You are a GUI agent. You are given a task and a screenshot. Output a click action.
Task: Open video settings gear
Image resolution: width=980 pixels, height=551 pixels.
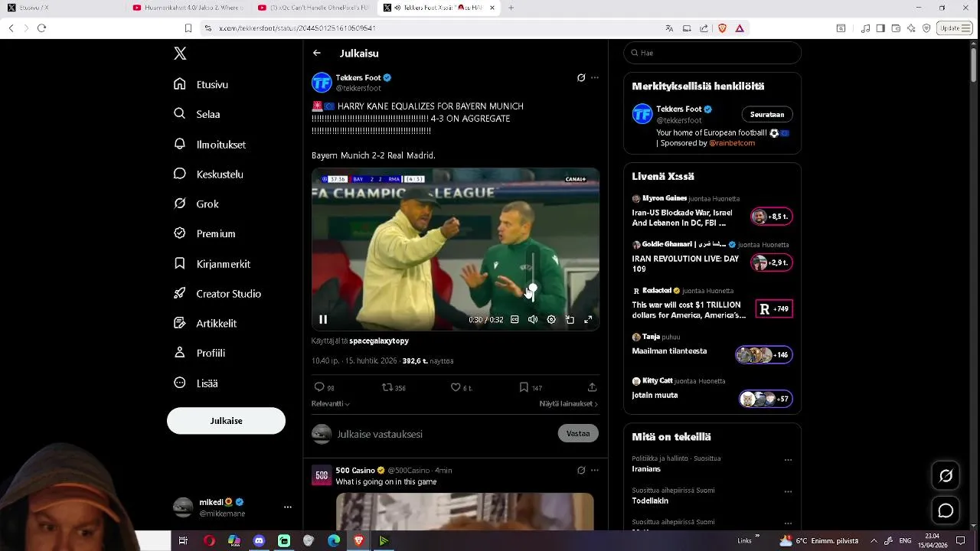click(x=551, y=319)
